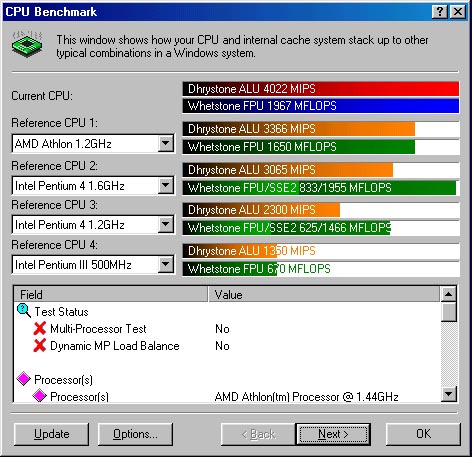Click the disabled Back button
Image resolution: width=472 pixels, height=457 pixels.
(x=258, y=434)
